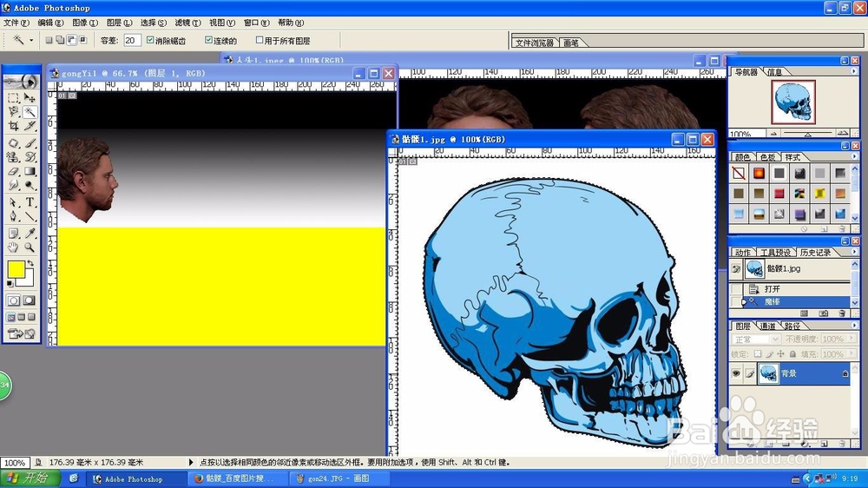The image size is (868, 488).
Task: Apply the red-orange glowing style swatch
Action: (759, 174)
